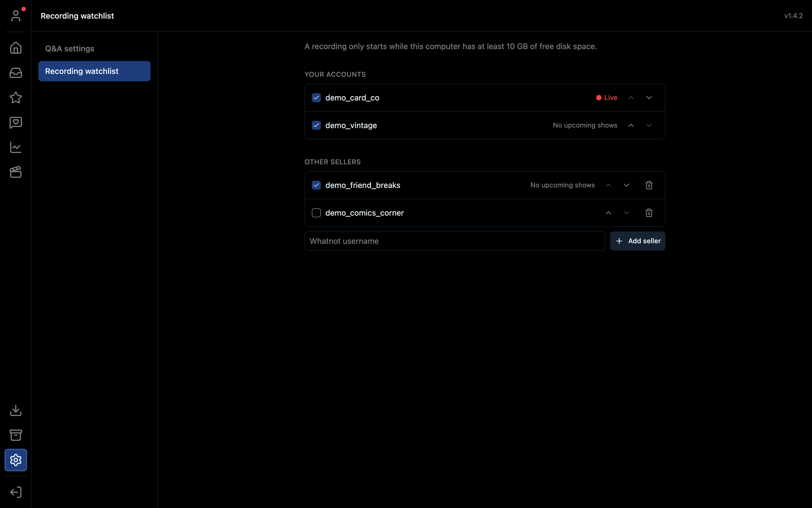Select Recording watchlist menu item
812x508 pixels.
point(94,71)
